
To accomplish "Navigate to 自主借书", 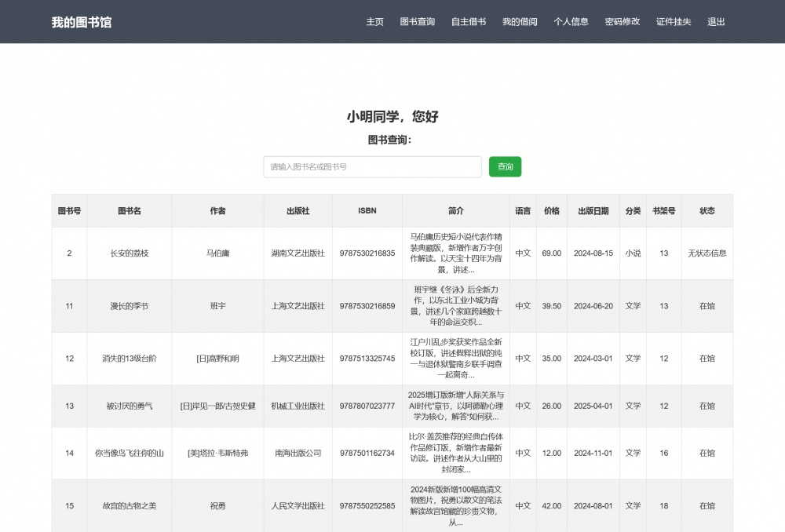I will point(469,22).
